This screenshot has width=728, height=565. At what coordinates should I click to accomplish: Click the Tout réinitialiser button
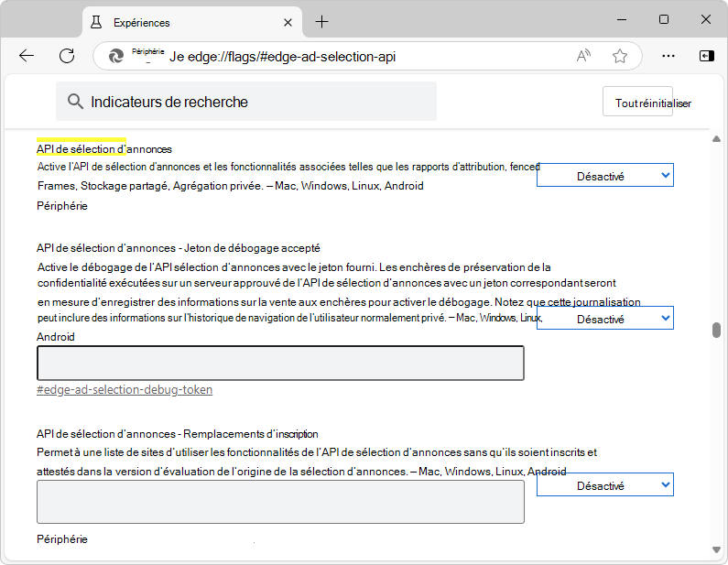click(x=637, y=102)
